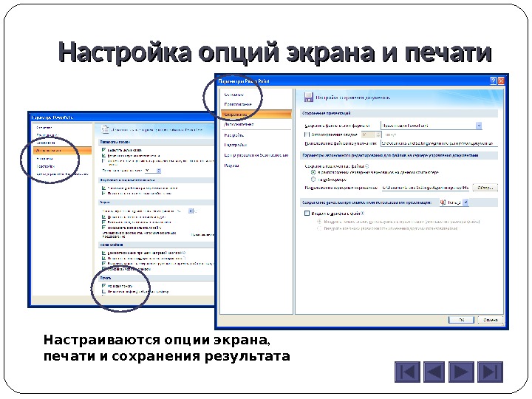Open Основные category in front dialog
Image resolution: width=532 pixels, height=399 pixels.
pyautogui.click(x=233, y=95)
